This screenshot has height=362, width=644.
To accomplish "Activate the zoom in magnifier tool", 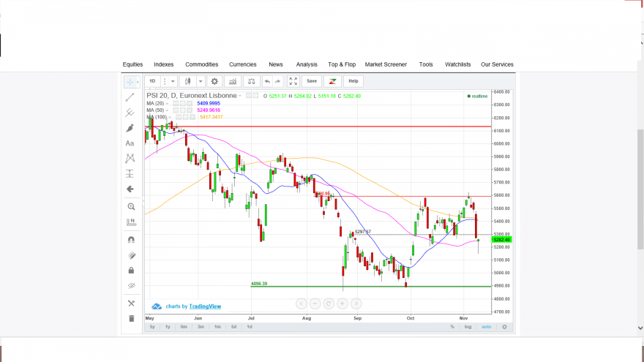I will coord(131,207).
